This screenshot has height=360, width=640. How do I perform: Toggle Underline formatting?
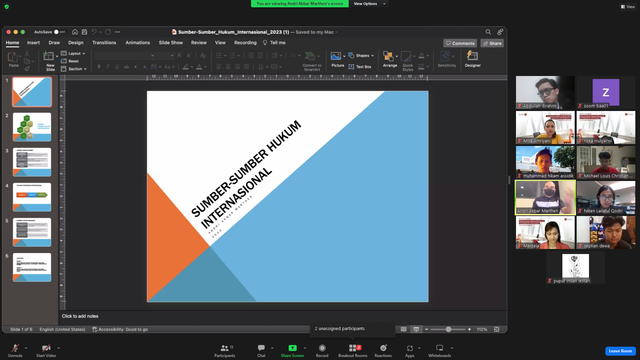[x=117, y=67]
